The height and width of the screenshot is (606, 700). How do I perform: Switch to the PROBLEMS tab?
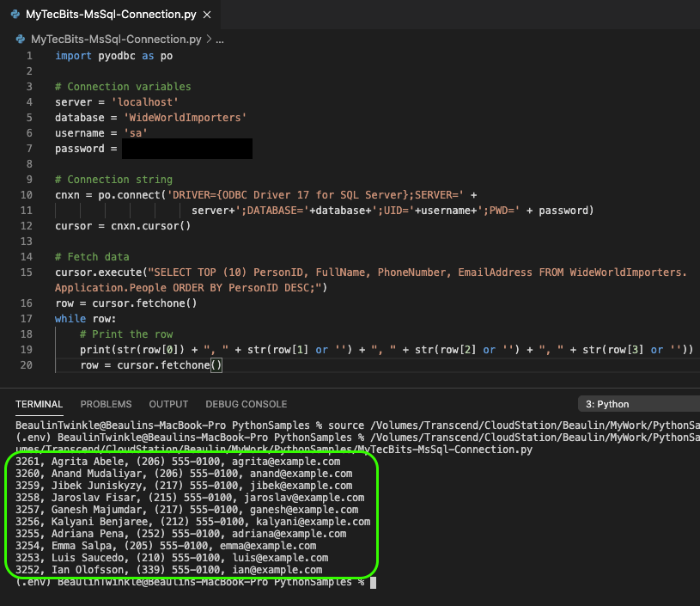click(x=106, y=404)
